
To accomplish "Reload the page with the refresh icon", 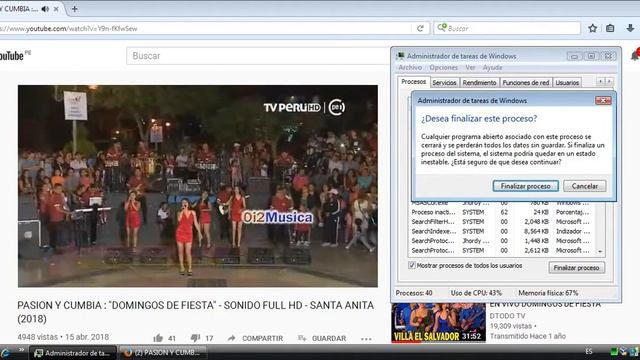I will [420, 28].
